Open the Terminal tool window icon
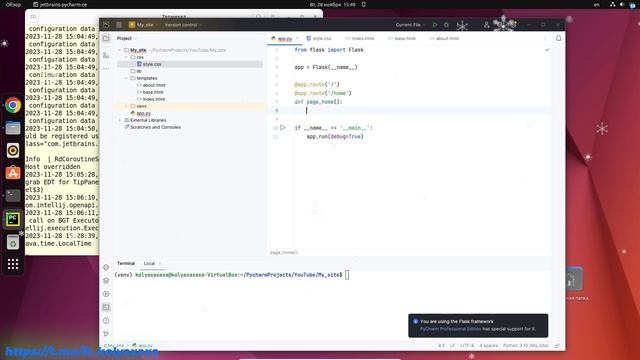640x360 pixels. pyautogui.click(x=106, y=307)
